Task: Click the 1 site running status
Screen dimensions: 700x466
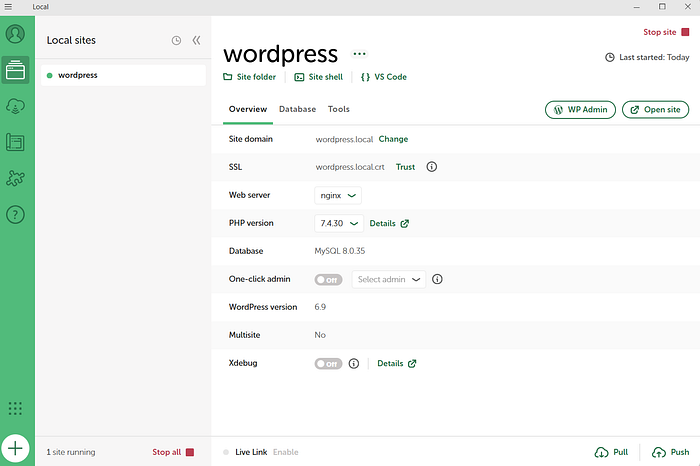Action: point(71,452)
